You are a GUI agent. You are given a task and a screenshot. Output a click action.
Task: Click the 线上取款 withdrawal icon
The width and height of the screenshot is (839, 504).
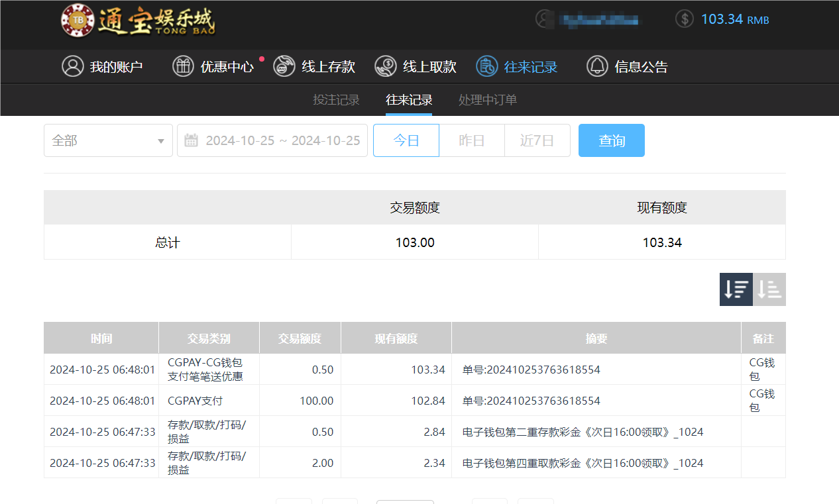[x=384, y=66]
